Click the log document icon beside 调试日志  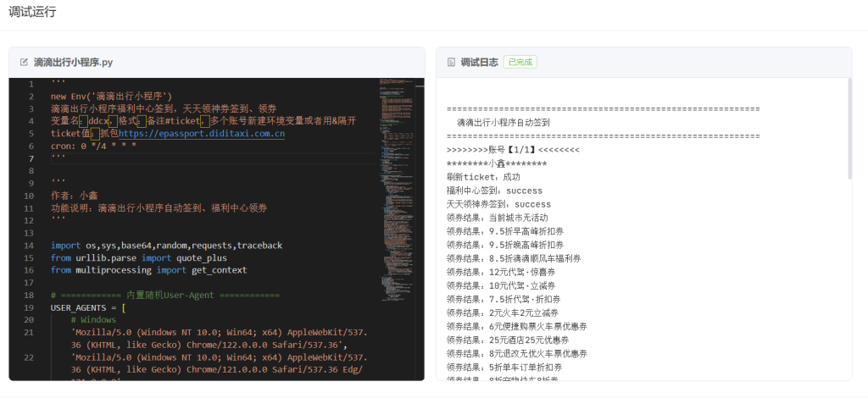(x=451, y=63)
